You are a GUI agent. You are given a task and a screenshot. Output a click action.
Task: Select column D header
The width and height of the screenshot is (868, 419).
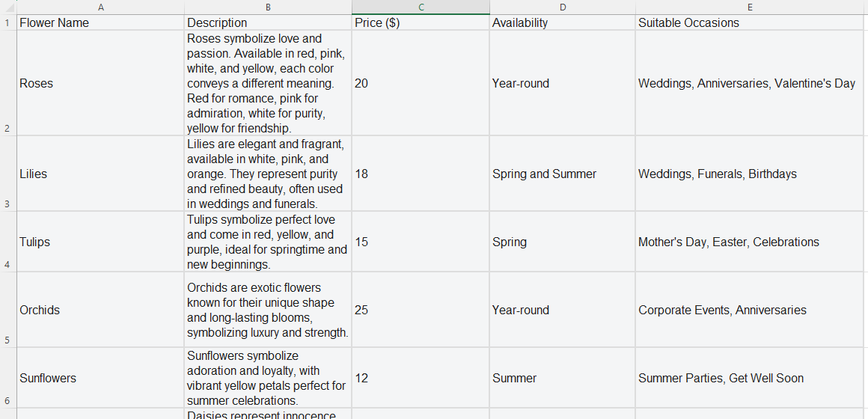562,7
